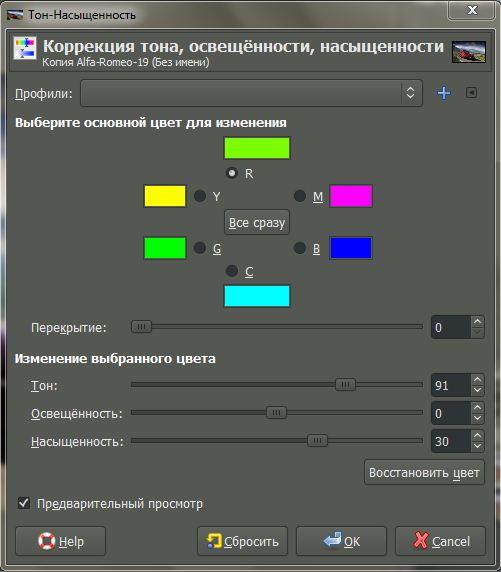The image size is (501, 572).
Task: Confirm with the OK button
Action: point(341,541)
